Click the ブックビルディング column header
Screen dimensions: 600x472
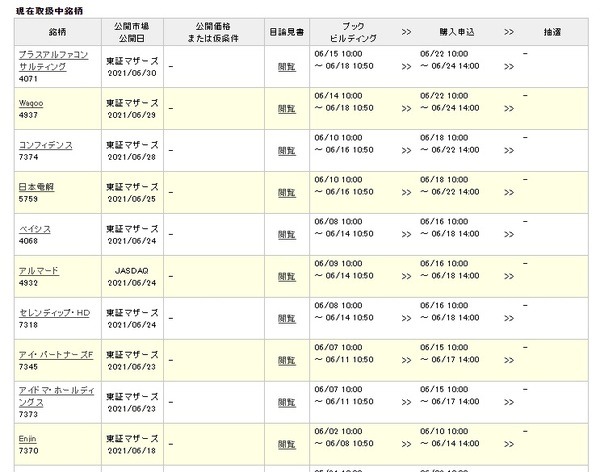click(353, 32)
